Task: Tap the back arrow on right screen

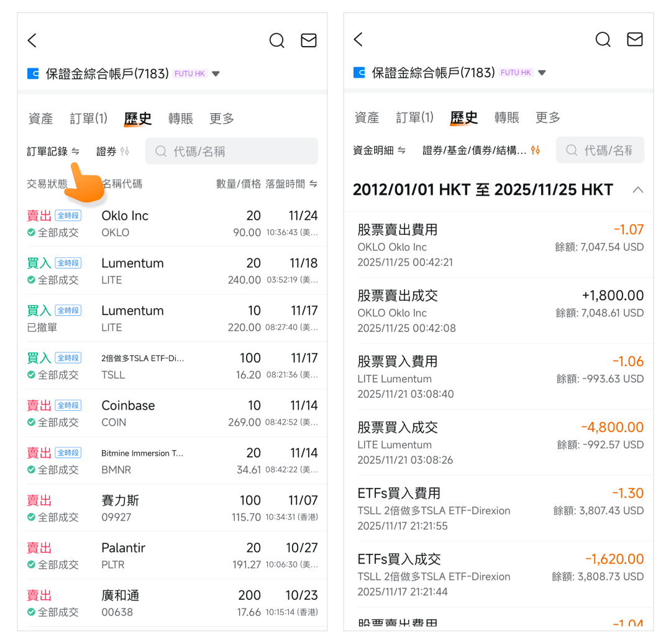Action: point(358,40)
